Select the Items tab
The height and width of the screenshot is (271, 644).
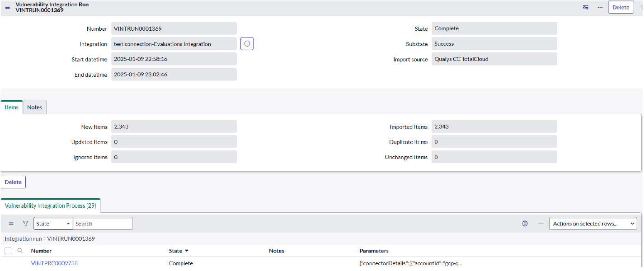pyautogui.click(x=12, y=107)
